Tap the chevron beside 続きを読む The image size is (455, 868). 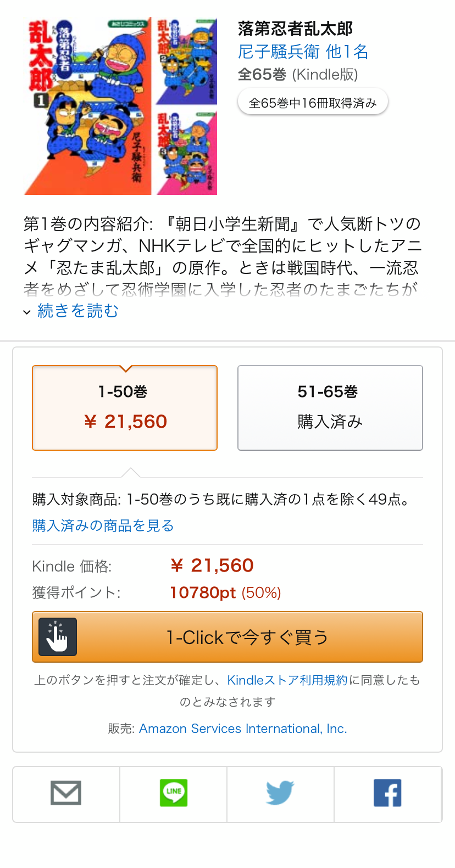[27, 312]
